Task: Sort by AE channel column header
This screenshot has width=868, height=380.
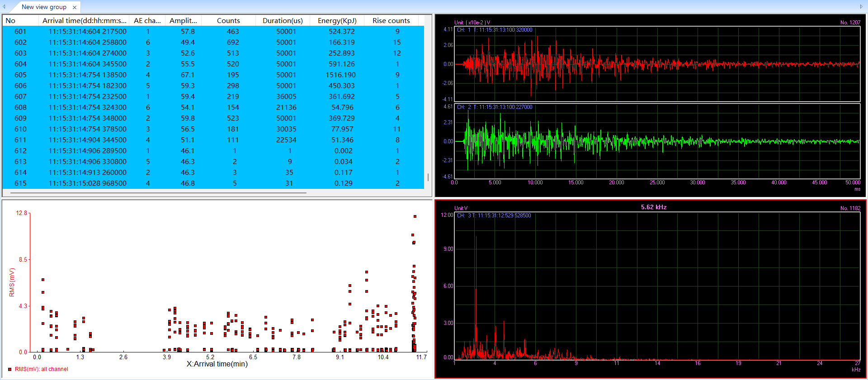Action: point(147,20)
